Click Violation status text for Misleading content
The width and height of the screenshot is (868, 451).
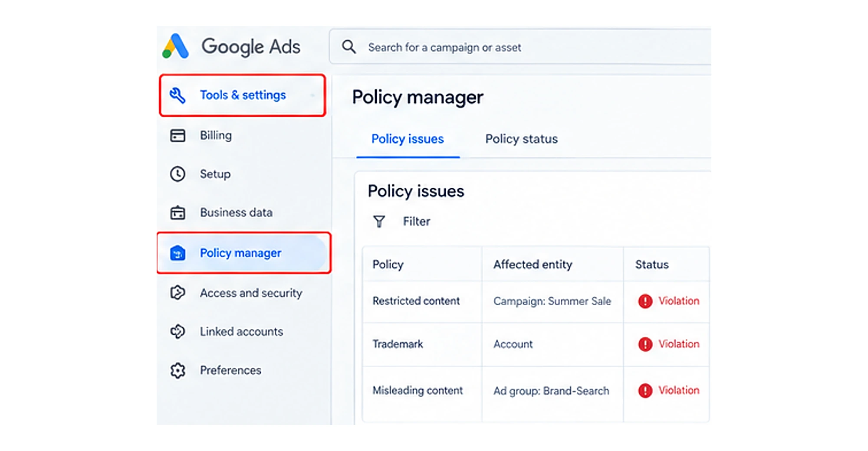click(679, 390)
